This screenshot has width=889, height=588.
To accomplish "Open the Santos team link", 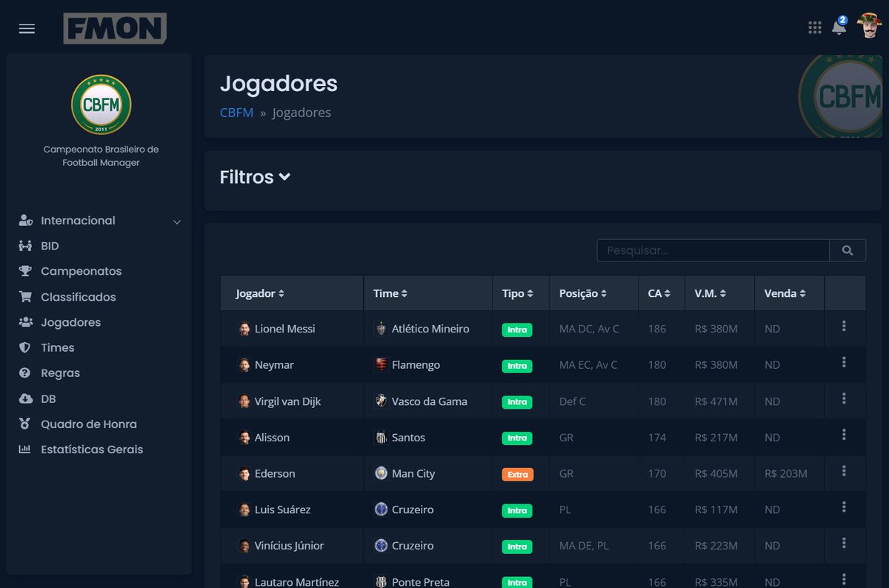I will click(408, 438).
